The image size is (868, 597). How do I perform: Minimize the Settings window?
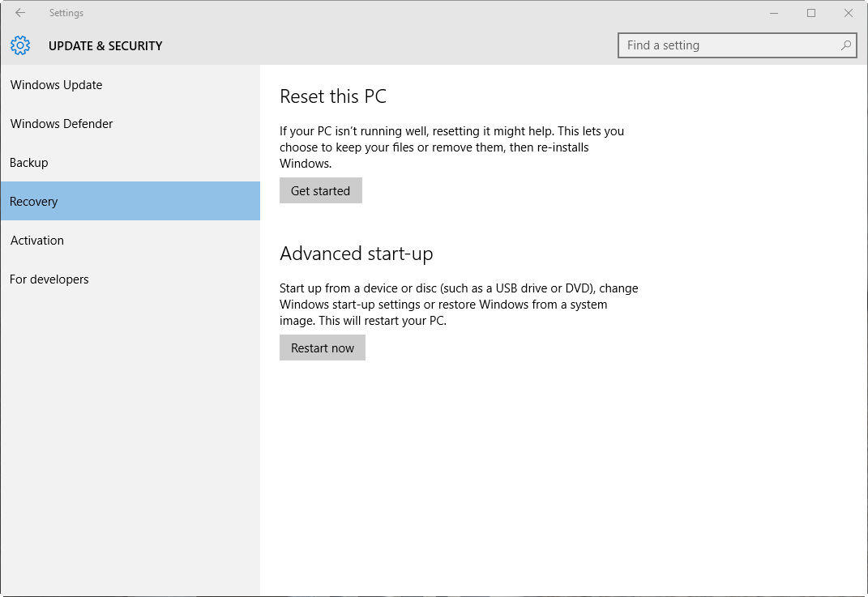[774, 13]
